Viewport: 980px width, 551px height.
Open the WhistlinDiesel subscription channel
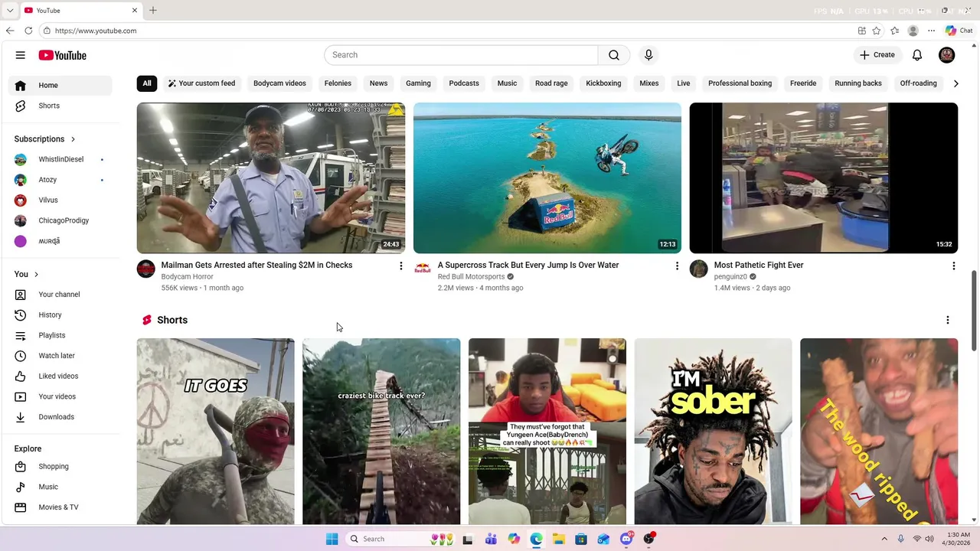[60, 159]
